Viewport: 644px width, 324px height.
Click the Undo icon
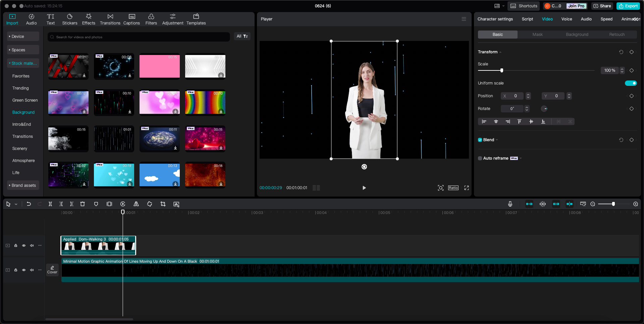point(29,204)
